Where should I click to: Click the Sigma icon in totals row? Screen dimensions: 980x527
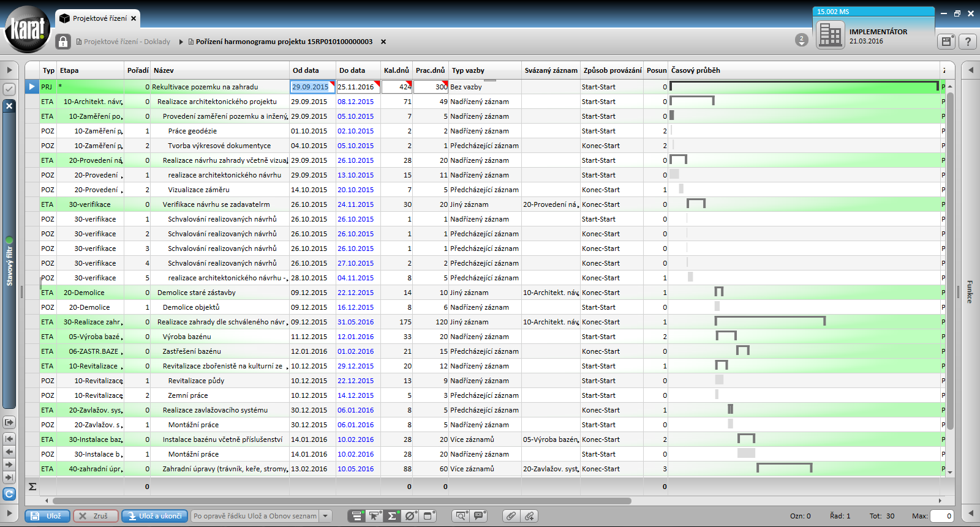tap(32, 487)
